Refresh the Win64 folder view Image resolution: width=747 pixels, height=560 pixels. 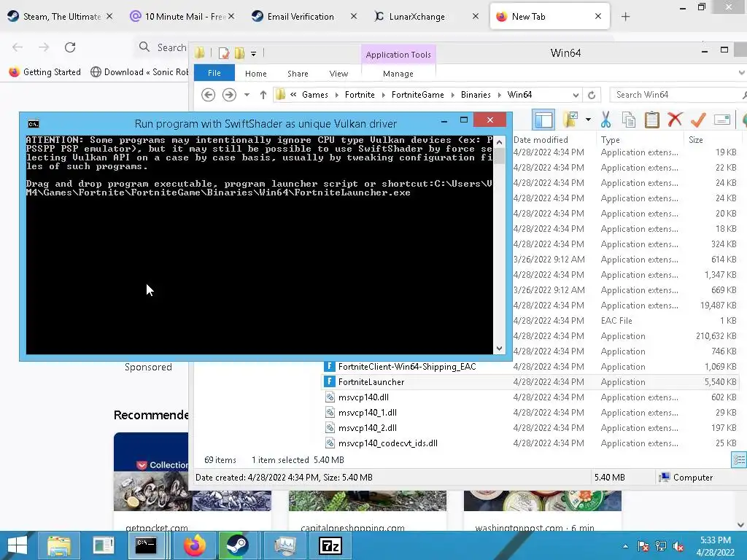[x=592, y=95]
